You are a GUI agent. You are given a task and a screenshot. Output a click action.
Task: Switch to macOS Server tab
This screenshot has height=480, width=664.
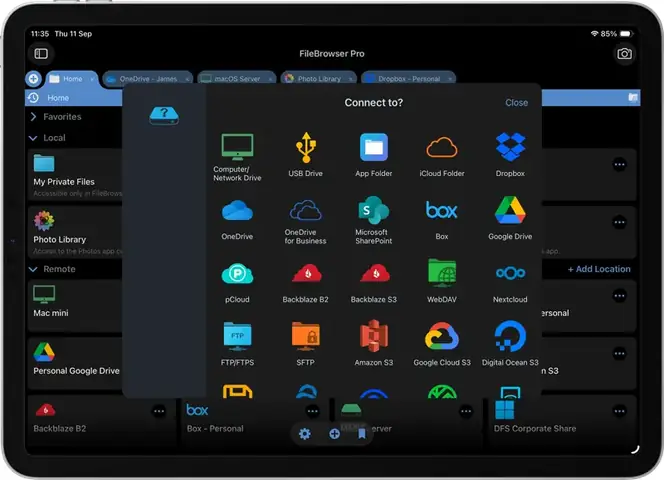coord(237,79)
